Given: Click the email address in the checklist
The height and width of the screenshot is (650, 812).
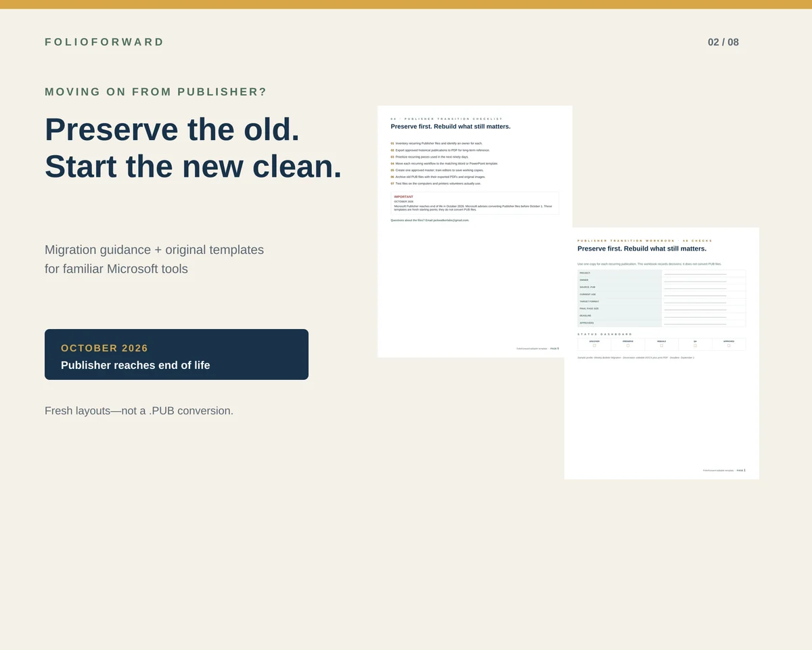Looking at the screenshot, I should [451, 220].
